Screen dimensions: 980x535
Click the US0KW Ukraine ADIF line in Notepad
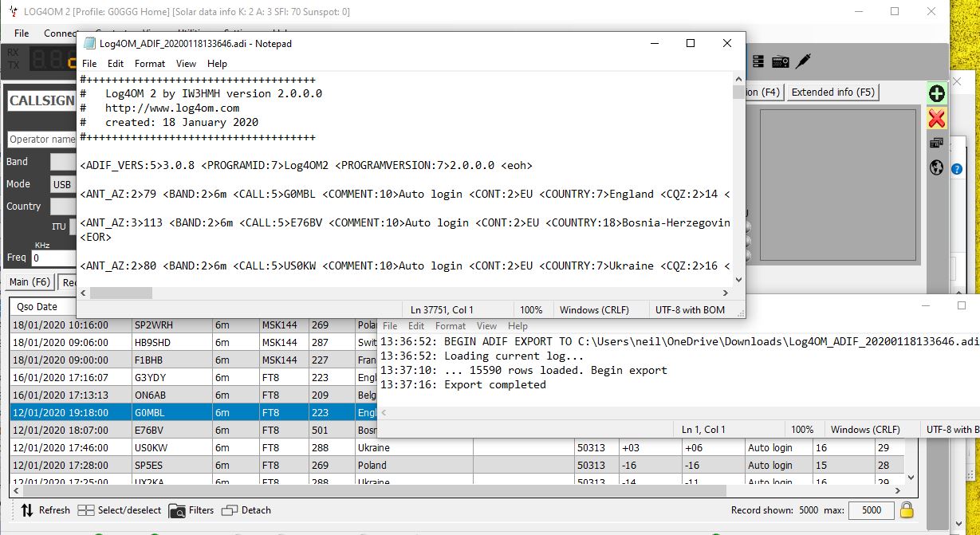(405, 266)
